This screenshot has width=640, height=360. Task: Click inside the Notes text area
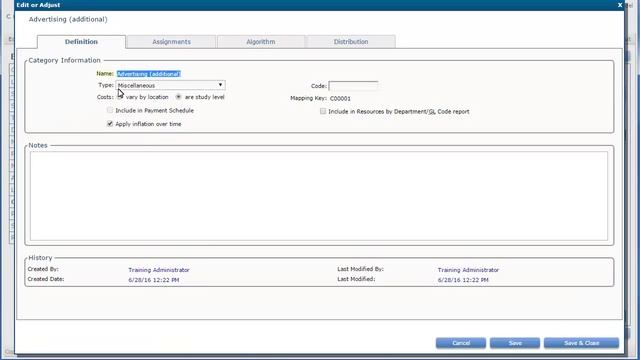(319, 196)
